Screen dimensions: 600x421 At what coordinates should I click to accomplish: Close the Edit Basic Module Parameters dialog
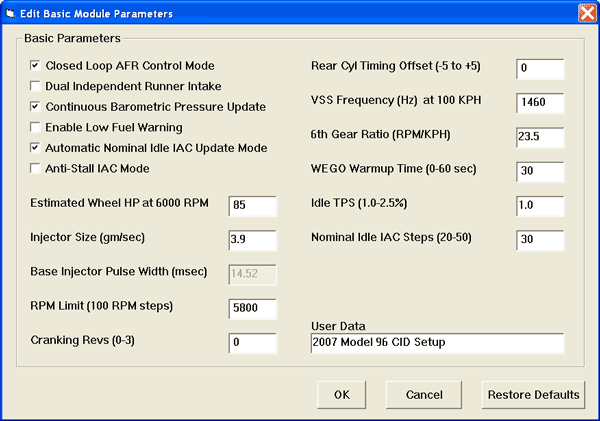(586, 13)
